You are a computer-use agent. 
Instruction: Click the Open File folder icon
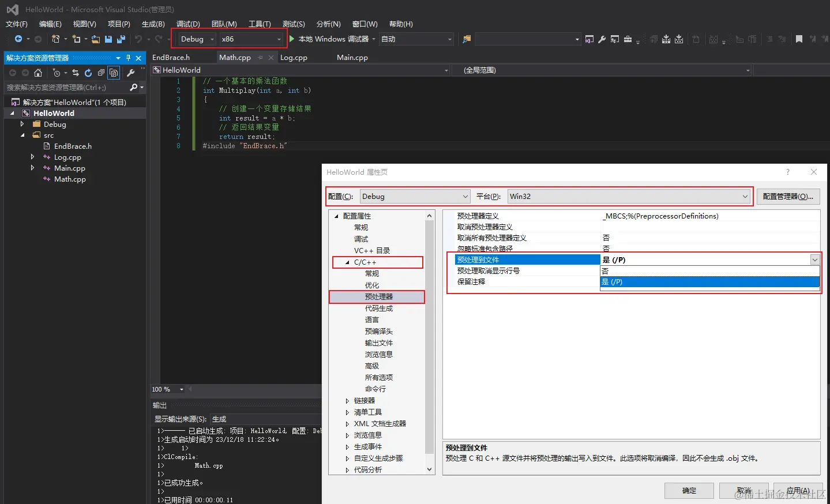point(96,39)
